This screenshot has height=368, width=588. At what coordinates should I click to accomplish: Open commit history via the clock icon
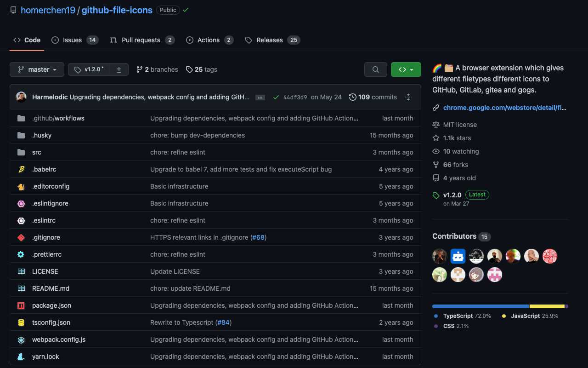(353, 97)
